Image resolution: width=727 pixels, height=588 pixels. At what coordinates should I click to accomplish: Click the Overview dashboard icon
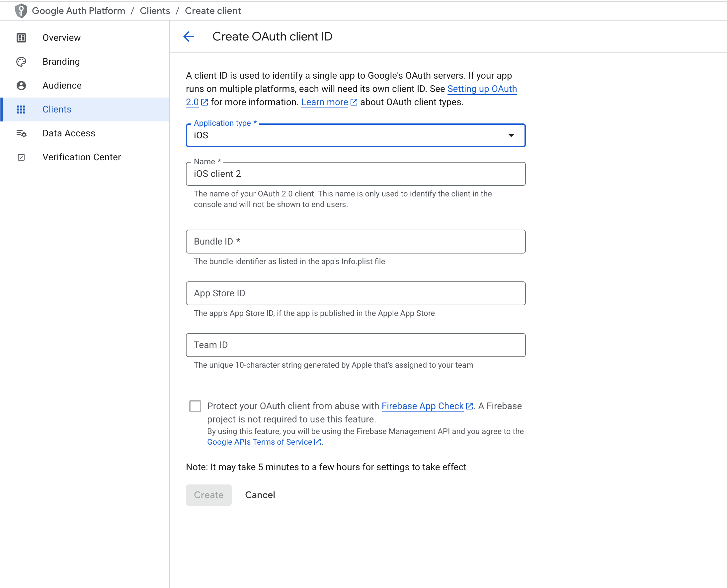click(21, 37)
